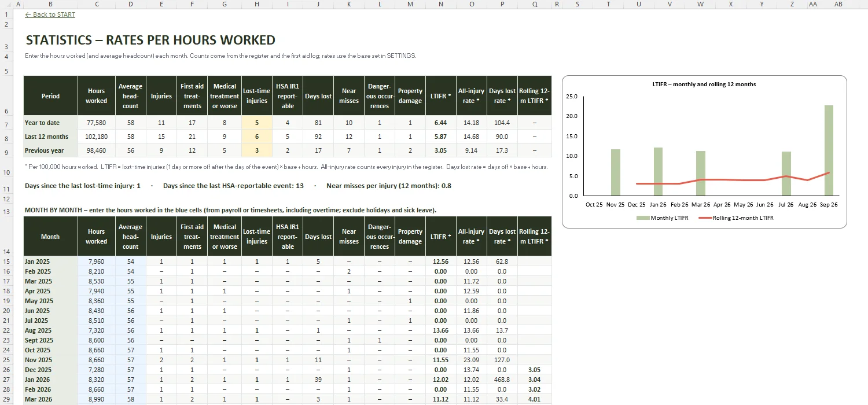Click Days lost rate 104.4
868x405 pixels.
[502, 123]
